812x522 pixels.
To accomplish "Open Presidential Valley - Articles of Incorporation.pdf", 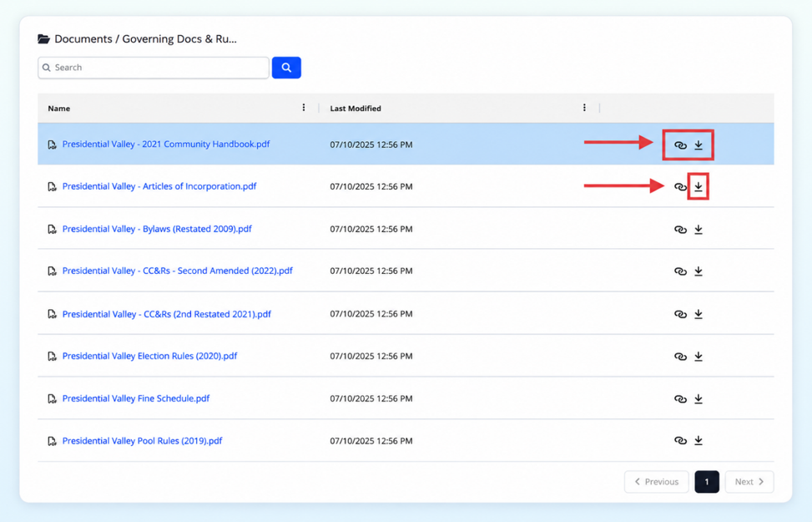I will [x=159, y=186].
